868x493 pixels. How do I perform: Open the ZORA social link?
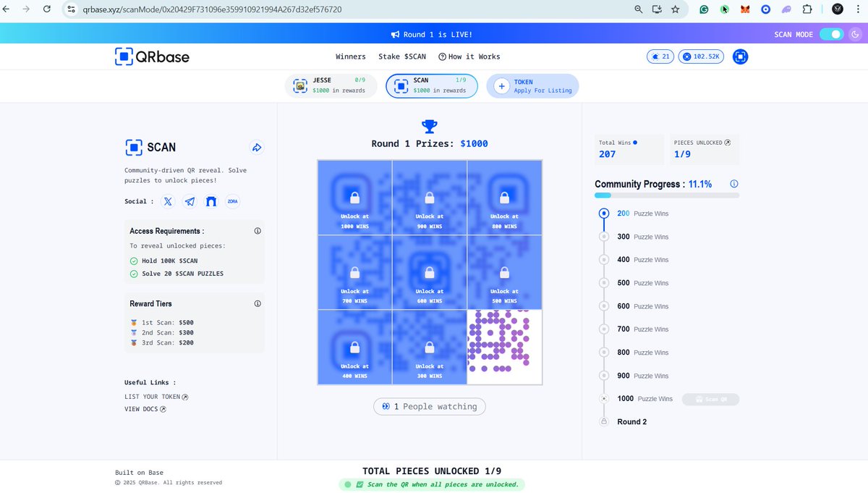pos(232,202)
